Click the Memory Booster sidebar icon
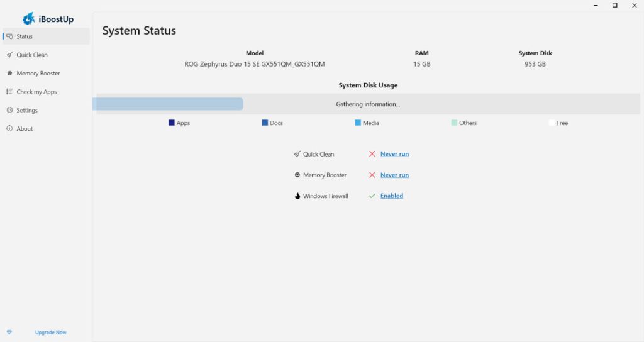644x342 pixels. pos(9,74)
